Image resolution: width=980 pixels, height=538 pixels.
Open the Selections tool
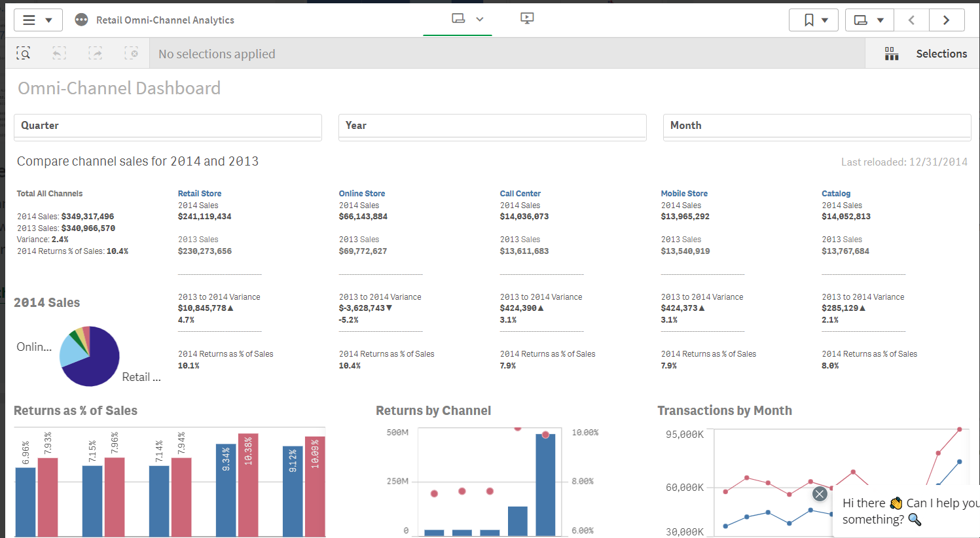pyautogui.click(x=926, y=54)
